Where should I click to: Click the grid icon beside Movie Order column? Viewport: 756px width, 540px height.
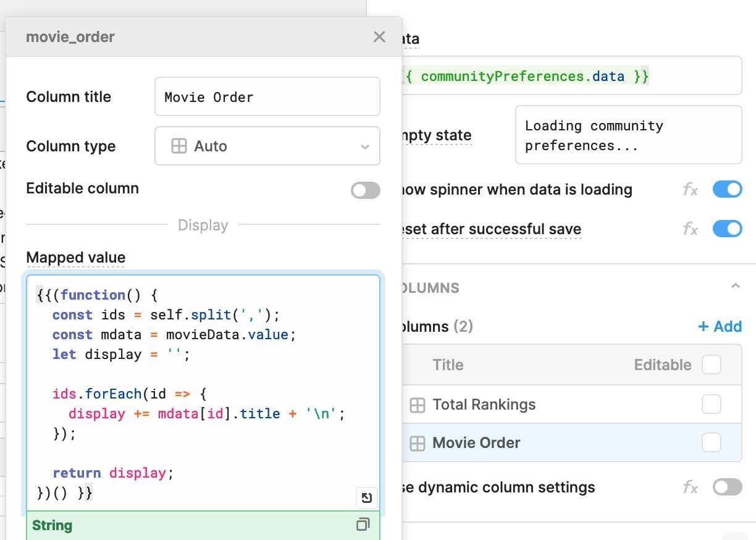418,444
